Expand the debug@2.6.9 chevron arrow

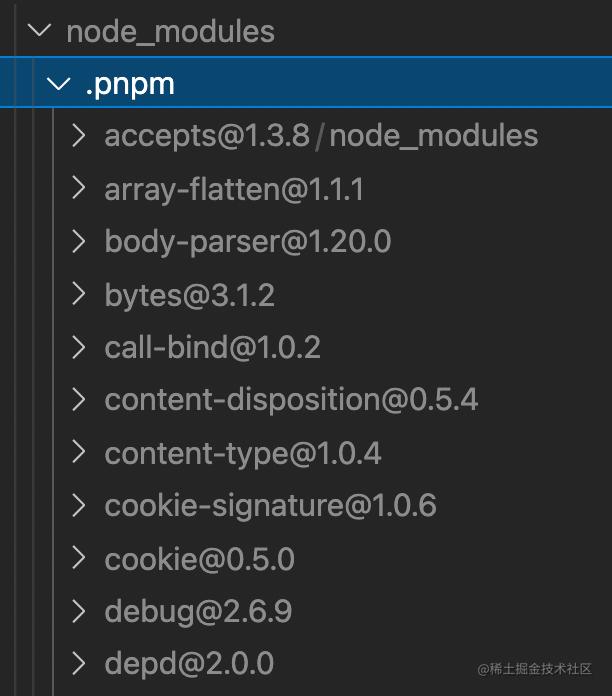(79, 611)
